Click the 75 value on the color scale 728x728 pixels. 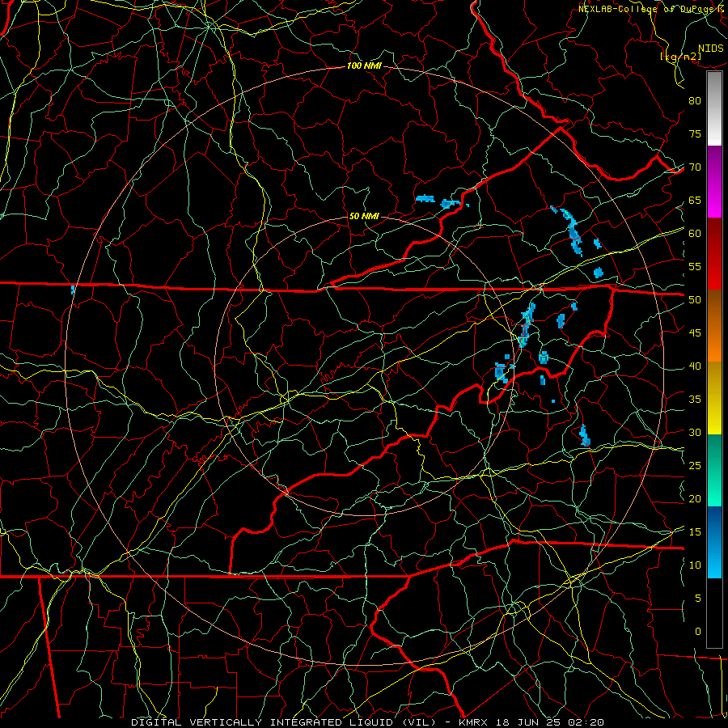pos(695,134)
